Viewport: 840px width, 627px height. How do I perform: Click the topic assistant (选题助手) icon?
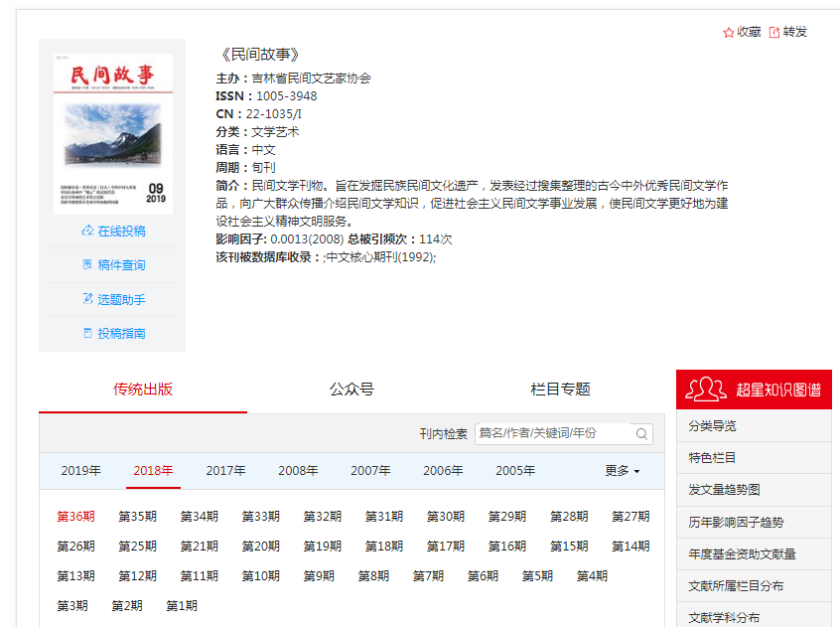point(87,299)
